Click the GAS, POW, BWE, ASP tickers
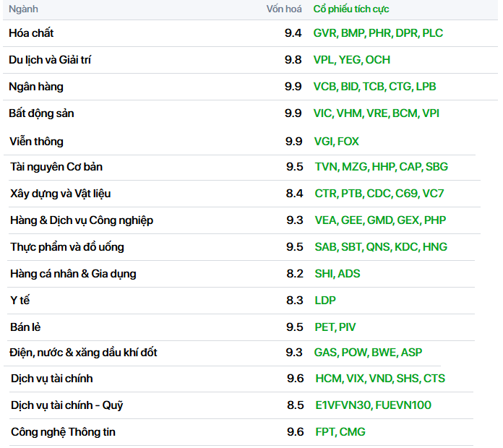Image resolution: width=503 pixels, height=448 pixels. pyautogui.click(x=368, y=353)
